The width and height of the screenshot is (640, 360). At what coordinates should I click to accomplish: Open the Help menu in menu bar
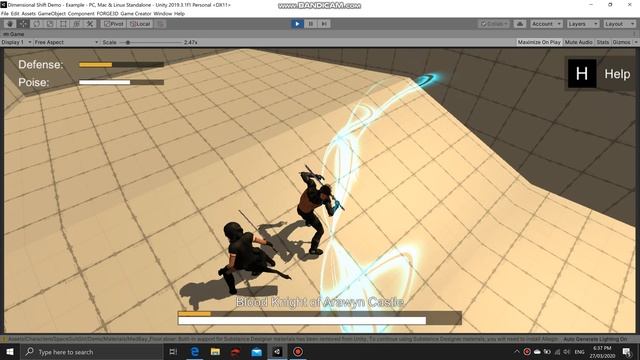(x=180, y=13)
